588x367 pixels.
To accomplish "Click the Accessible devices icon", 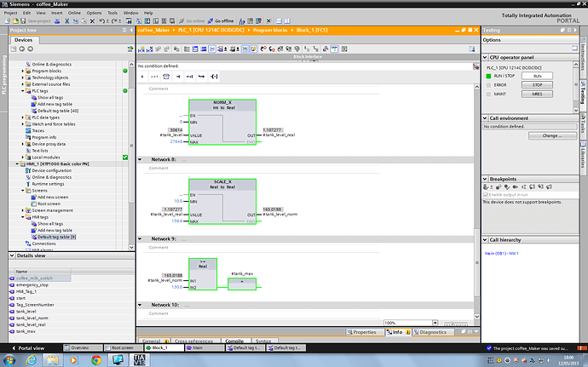I will tap(242, 21).
